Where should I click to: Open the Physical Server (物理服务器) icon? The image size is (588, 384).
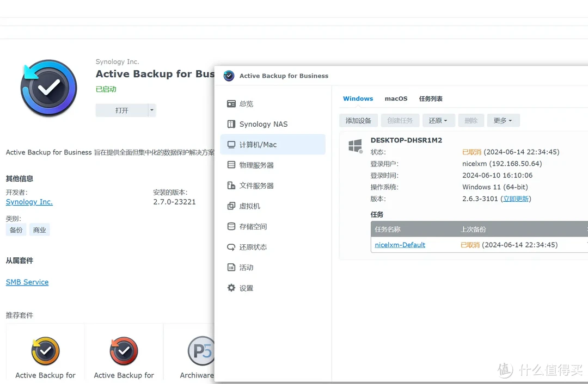(231, 165)
